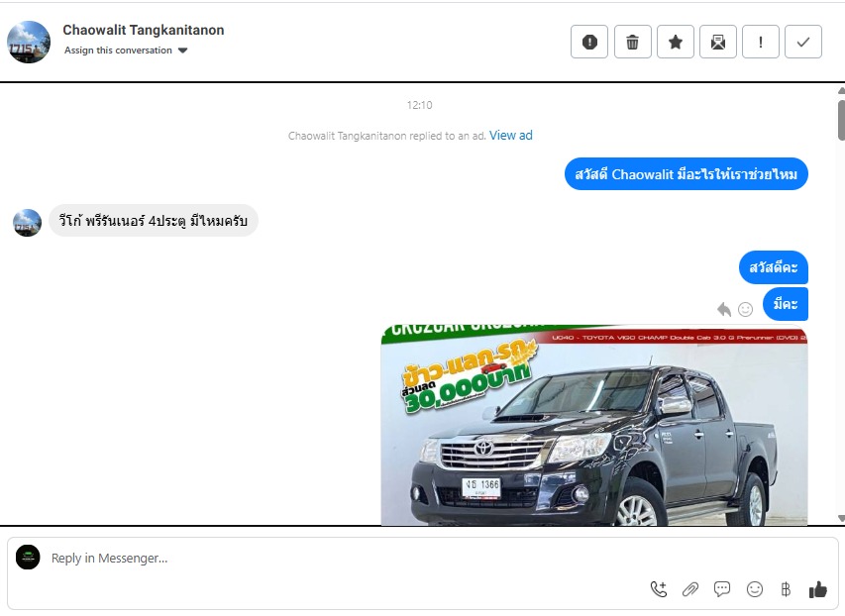Mark conversation done with checkmark
This screenshot has height=616, width=845.
click(x=803, y=42)
